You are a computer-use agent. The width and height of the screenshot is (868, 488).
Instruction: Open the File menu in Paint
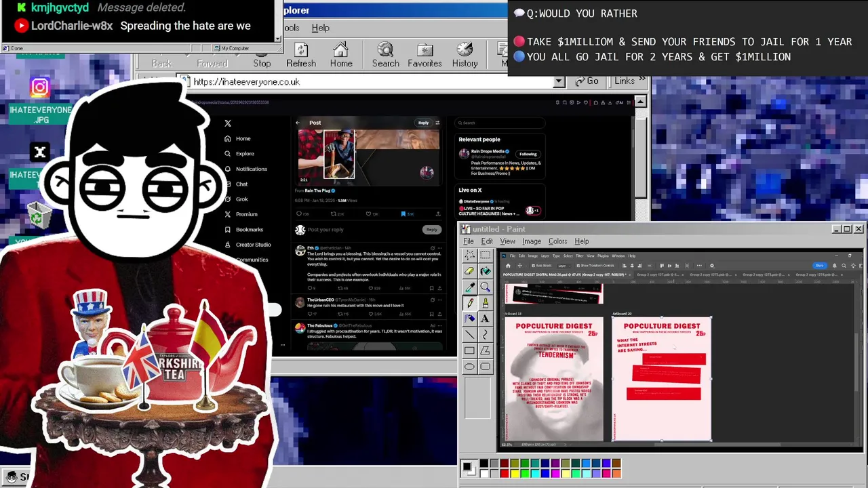pos(469,241)
